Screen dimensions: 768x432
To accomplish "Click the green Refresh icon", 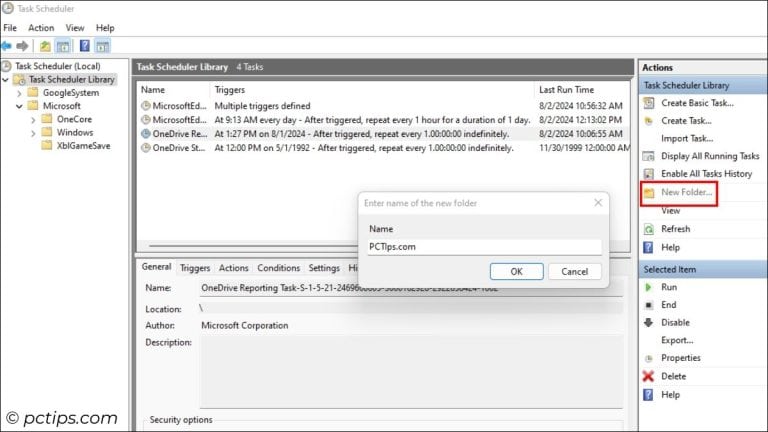I will (649, 229).
